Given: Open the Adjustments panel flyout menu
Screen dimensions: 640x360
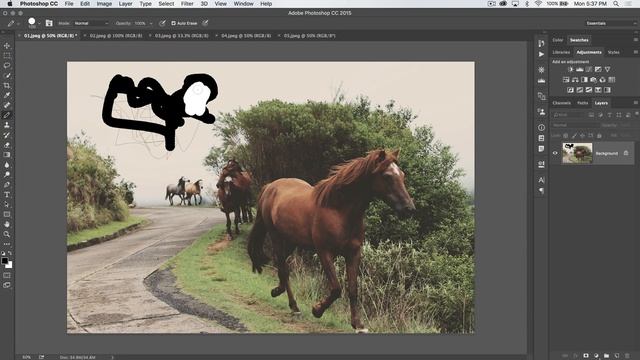Looking at the screenshot, I should (636, 52).
